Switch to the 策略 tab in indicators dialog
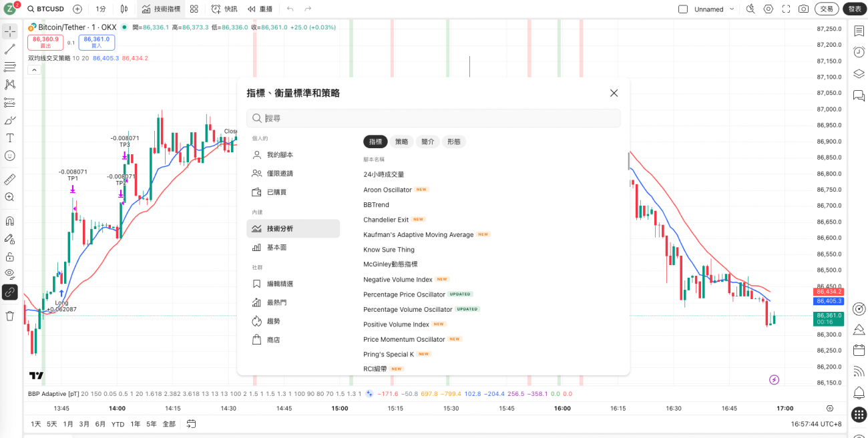 401,142
